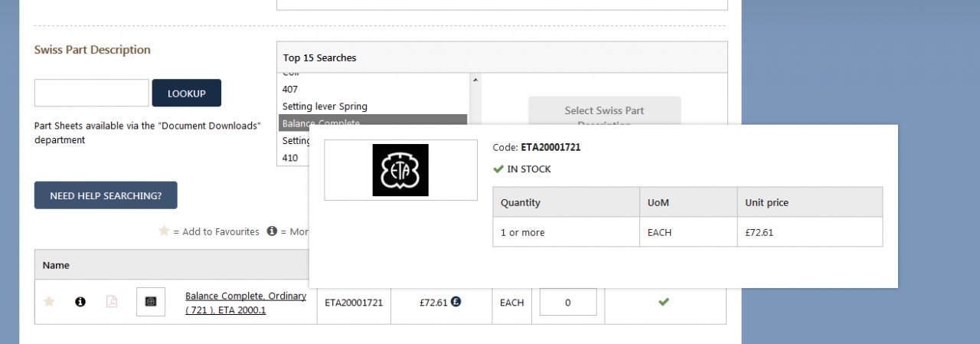The height and width of the screenshot is (344, 980).
Task: Focus the Swiss Part Description text field
Action: [91, 93]
